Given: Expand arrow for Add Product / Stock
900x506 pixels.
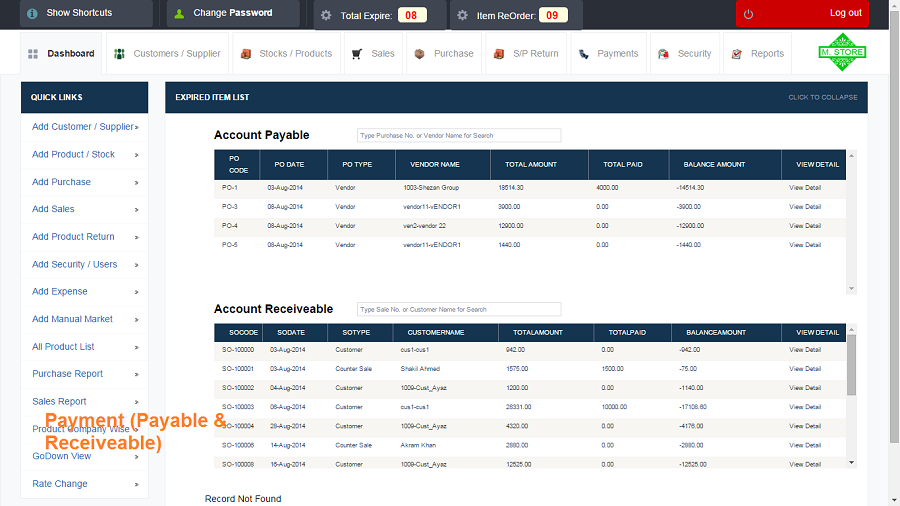Looking at the screenshot, I should pos(137,155).
